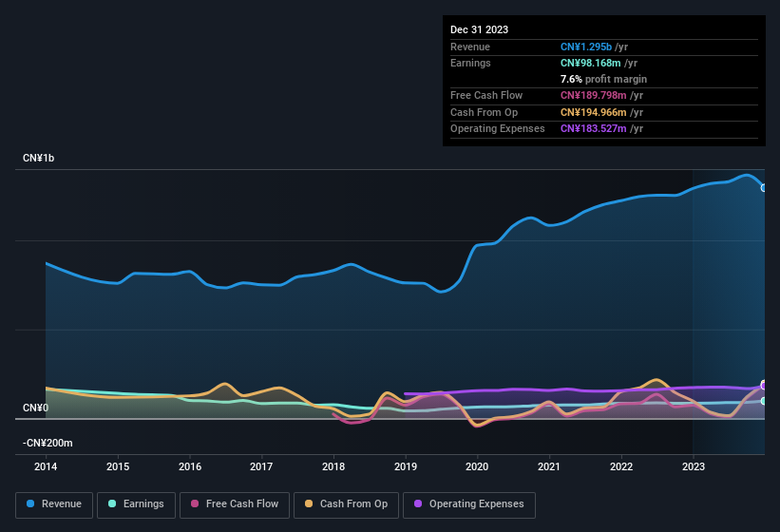
Task: Click the 2023 x-axis label
Action: 694,466
